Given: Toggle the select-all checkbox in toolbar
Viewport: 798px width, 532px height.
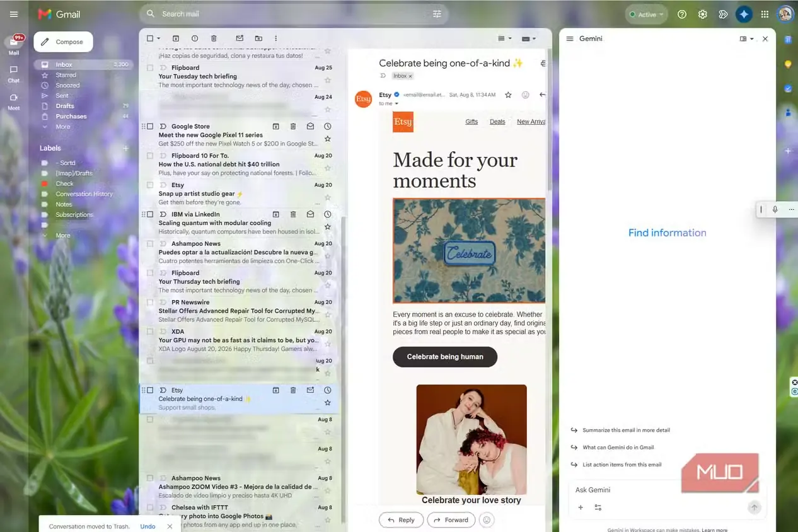Looking at the screenshot, I should point(150,38).
